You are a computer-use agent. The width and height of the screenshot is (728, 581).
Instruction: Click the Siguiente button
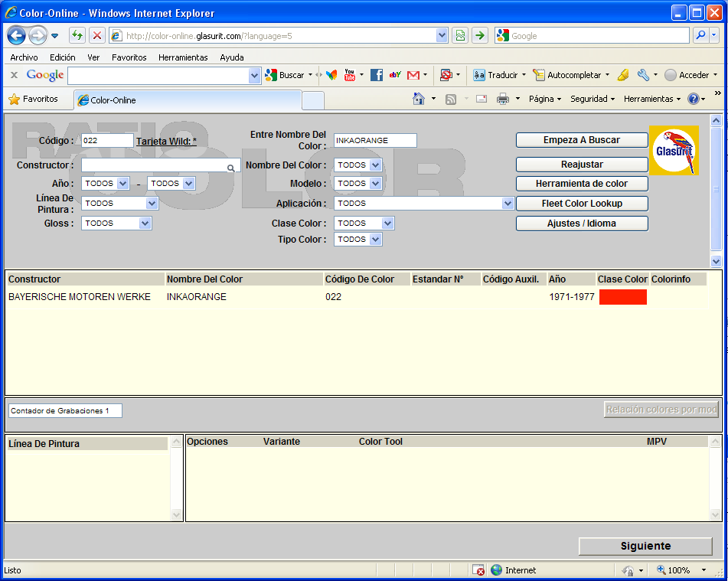[645, 546]
